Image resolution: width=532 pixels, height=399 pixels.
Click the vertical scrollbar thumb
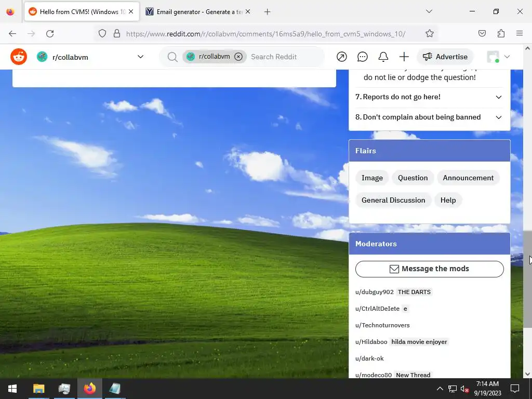point(528,279)
